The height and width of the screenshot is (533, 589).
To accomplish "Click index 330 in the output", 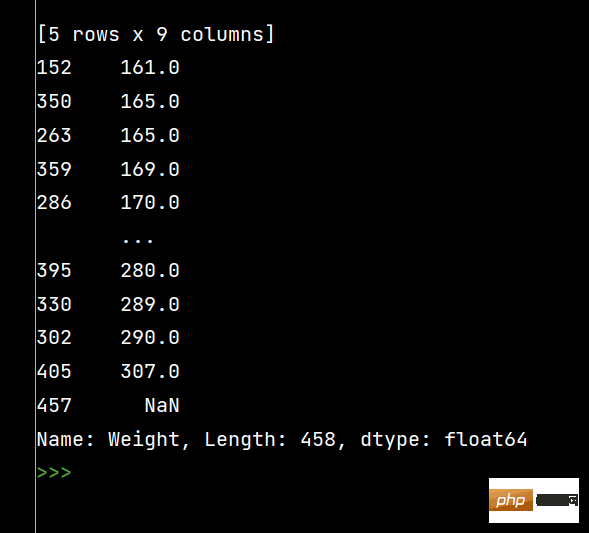I will coord(54,305).
